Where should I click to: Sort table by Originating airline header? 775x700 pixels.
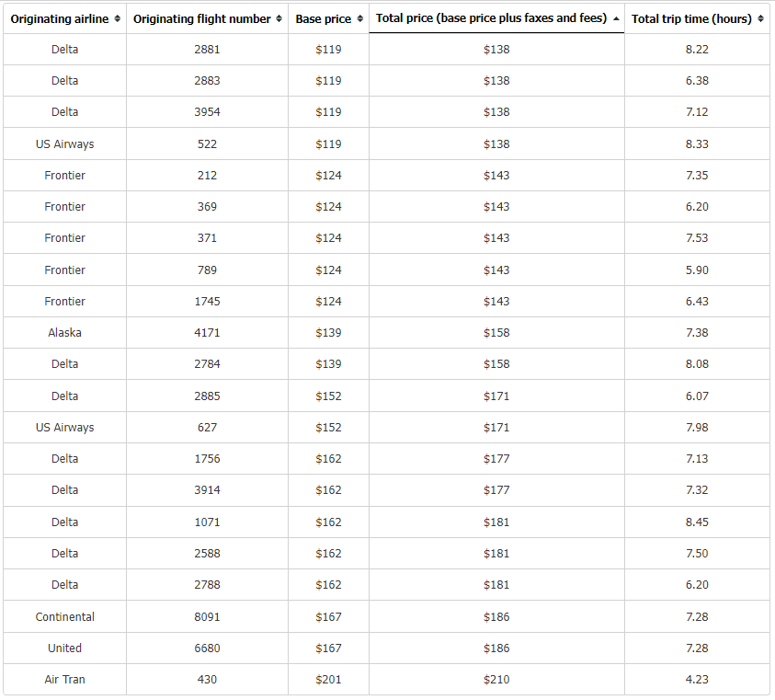pyautogui.click(x=60, y=18)
